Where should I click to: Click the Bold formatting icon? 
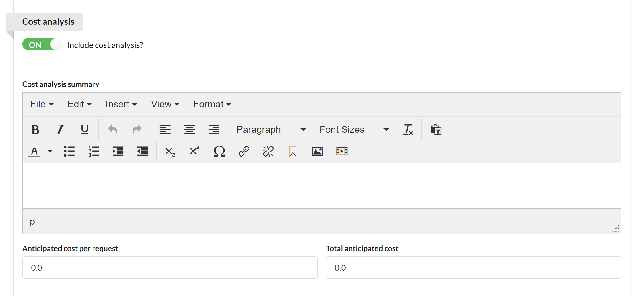coord(36,130)
